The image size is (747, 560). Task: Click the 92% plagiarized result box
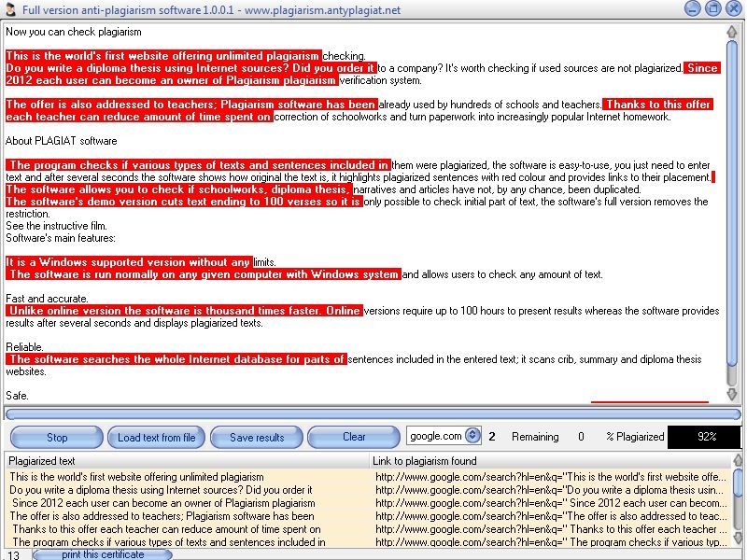click(704, 437)
